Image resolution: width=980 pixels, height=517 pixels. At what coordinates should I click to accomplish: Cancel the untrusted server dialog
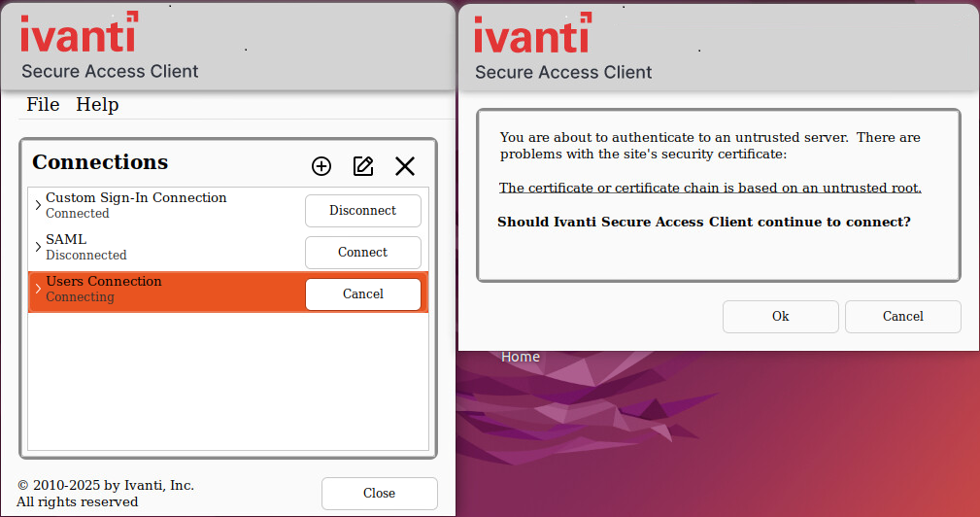pos(903,317)
